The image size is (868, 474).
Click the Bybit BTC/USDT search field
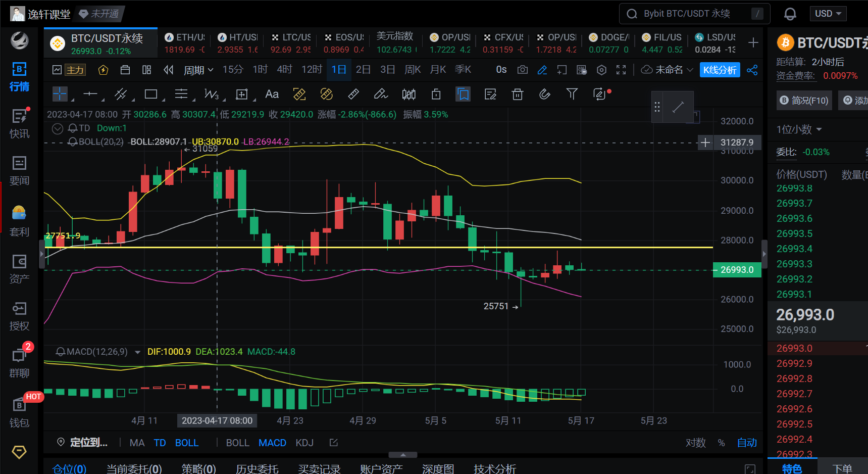coord(694,14)
